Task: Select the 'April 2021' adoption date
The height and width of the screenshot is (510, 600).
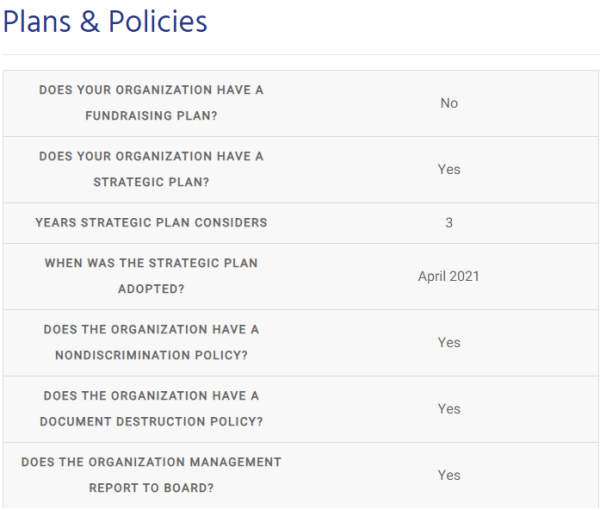Action: pos(448,275)
